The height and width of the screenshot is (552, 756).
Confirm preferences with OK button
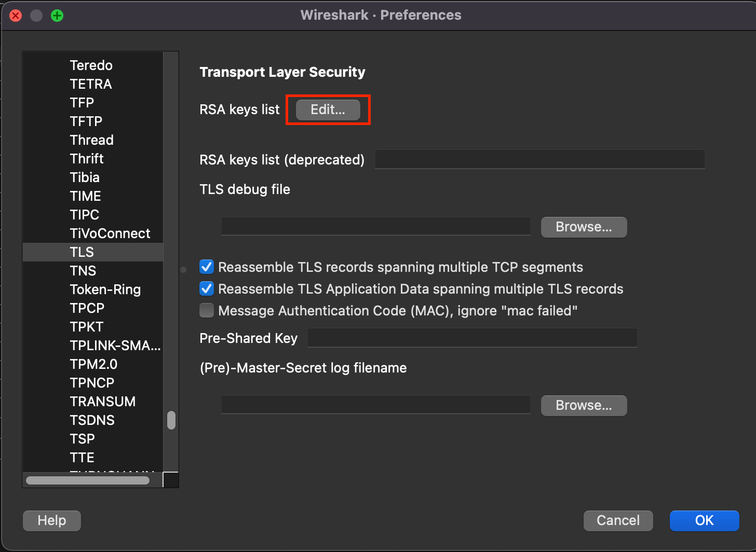[704, 520]
